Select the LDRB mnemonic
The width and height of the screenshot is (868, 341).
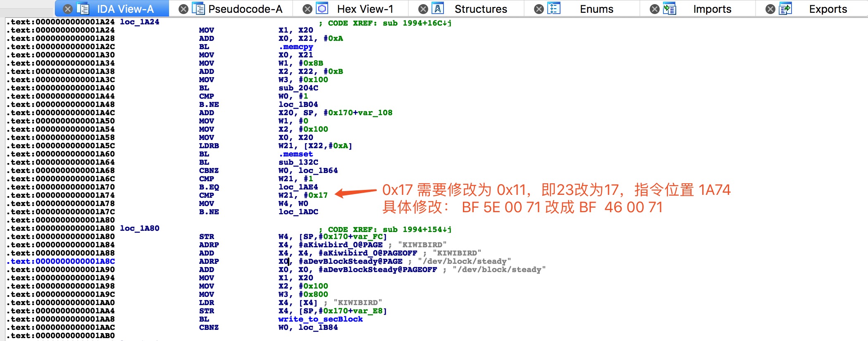[x=209, y=146]
